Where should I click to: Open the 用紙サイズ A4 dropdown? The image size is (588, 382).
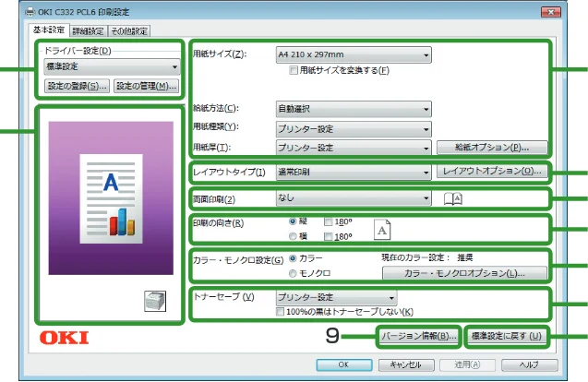click(x=354, y=54)
